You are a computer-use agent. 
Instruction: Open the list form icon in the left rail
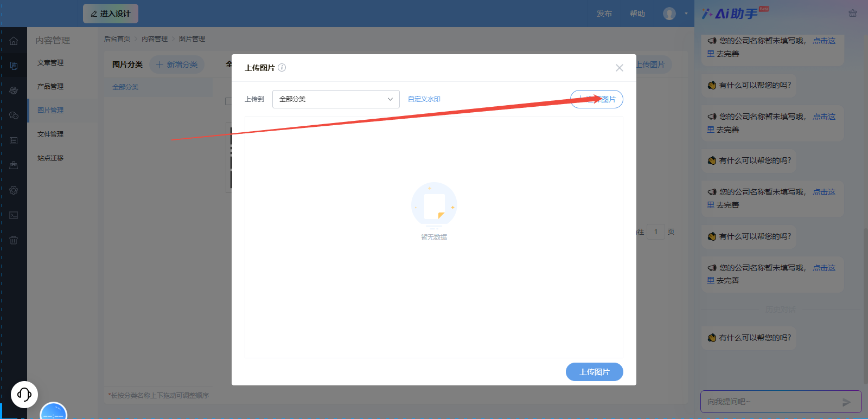pyautogui.click(x=14, y=140)
